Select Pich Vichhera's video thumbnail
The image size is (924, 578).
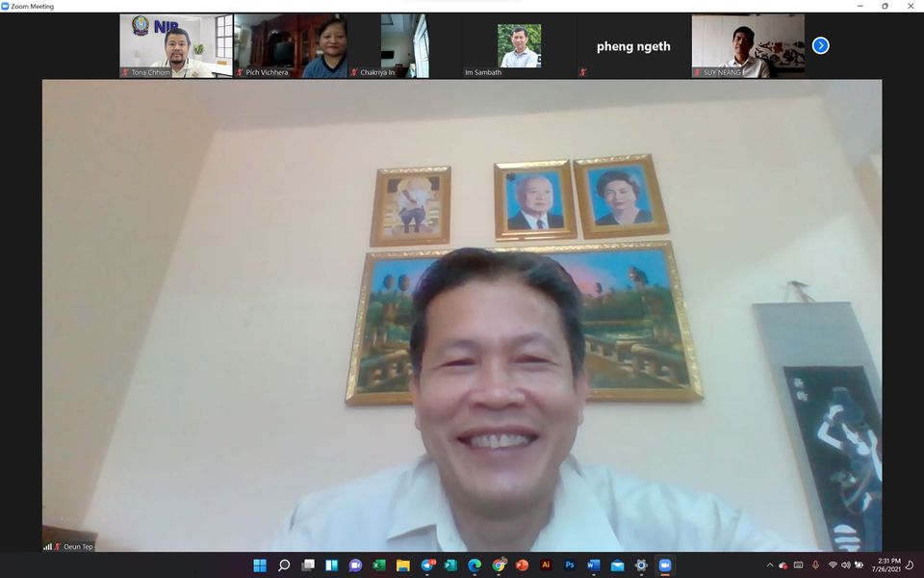point(290,45)
